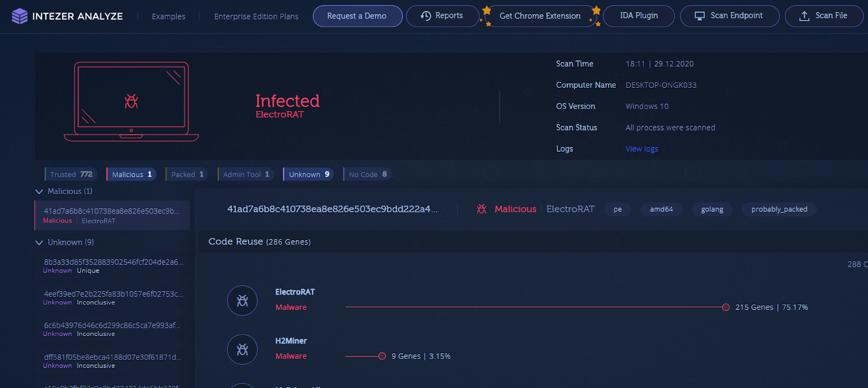Click H2Miner gene bar endpoint marker

pos(382,356)
